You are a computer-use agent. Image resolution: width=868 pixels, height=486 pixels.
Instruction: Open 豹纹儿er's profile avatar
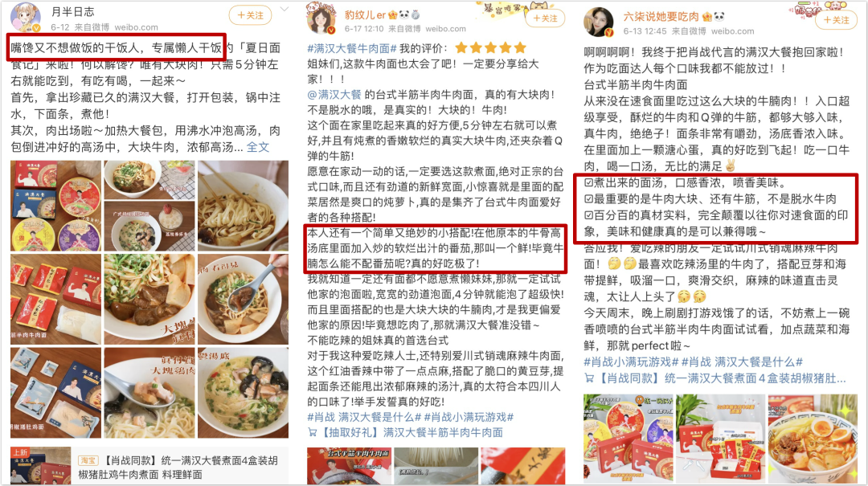tap(322, 19)
